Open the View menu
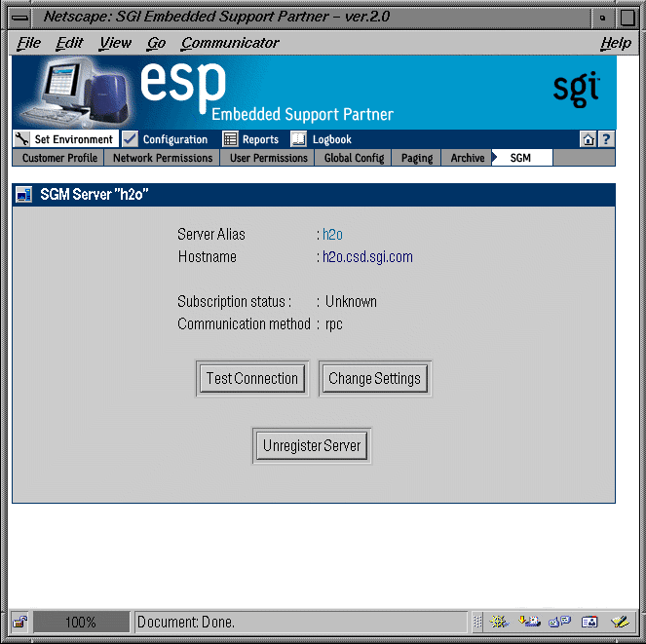This screenshot has width=646, height=644. pyautogui.click(x=115, y=43)
